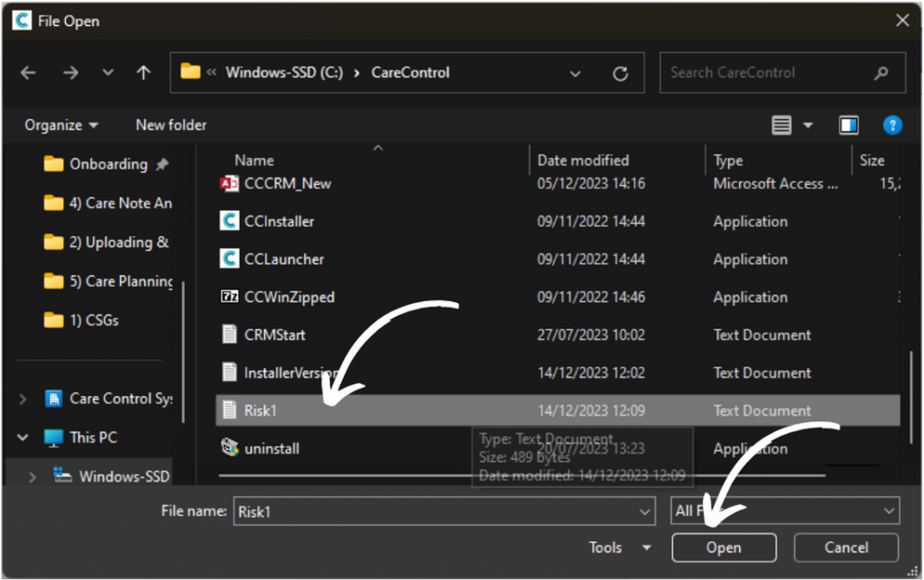The image size is (924, 580).
Task: Select the InstallerVersion document icon
Action: coord(229,373)
